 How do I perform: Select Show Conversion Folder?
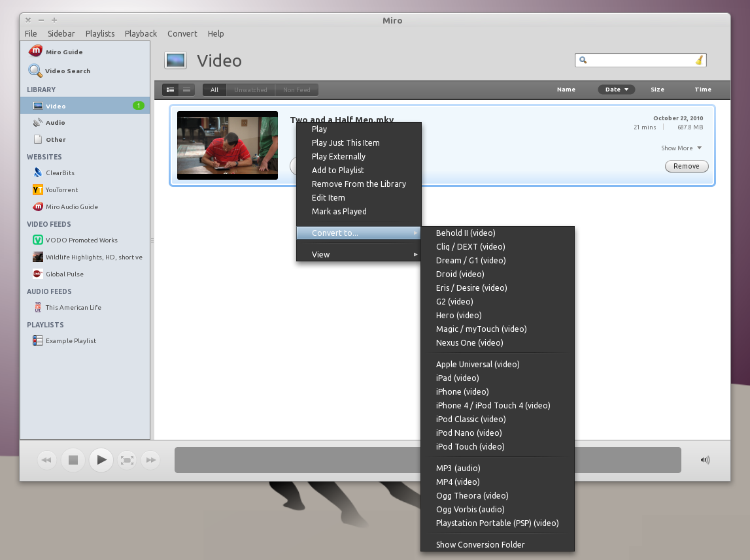click(498, 545)
